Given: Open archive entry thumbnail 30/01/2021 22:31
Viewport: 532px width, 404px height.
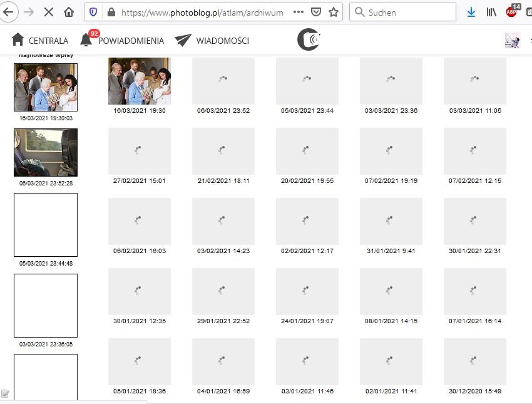Looking at the screenshot, I should [475, 221].
